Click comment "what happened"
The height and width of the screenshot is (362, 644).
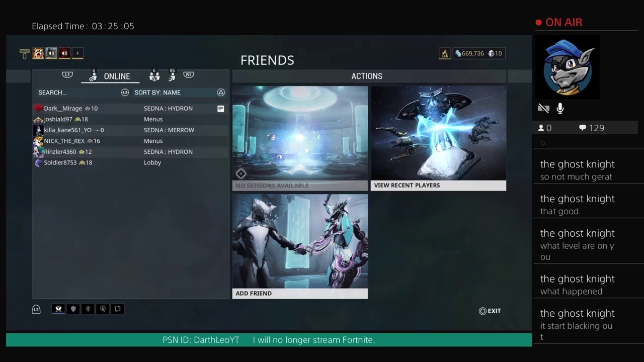[571, 292]
